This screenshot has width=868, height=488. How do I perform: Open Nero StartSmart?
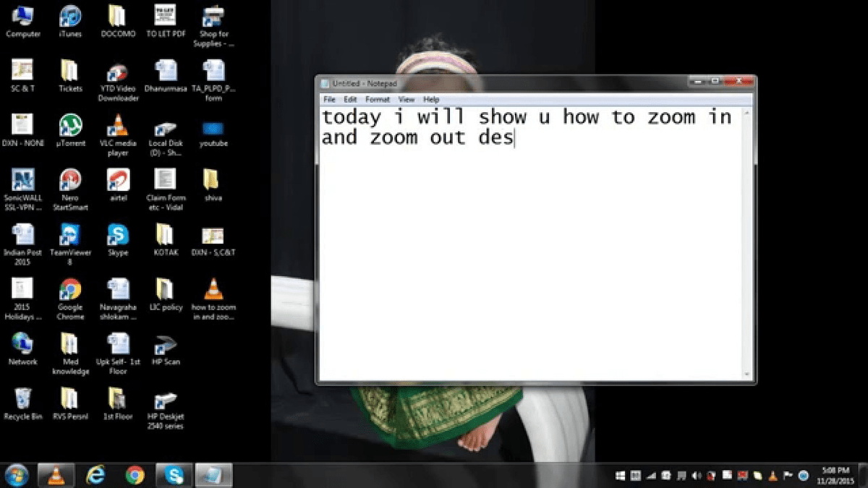(x=69, y=181)
